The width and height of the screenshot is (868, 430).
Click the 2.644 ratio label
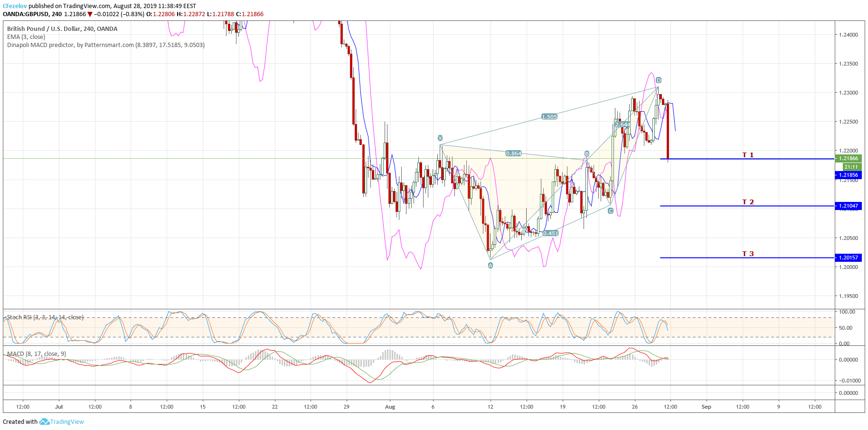point(623,124)
